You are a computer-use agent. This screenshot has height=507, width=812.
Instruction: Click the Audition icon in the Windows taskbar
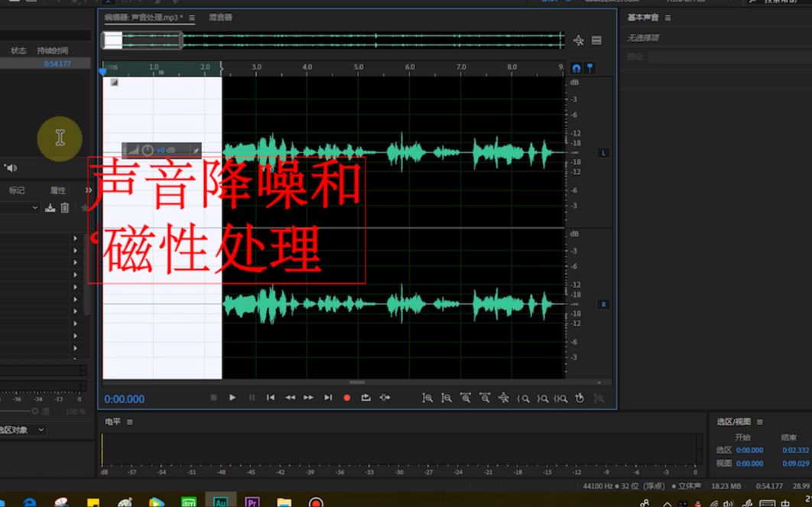click(x=220, y=501)
